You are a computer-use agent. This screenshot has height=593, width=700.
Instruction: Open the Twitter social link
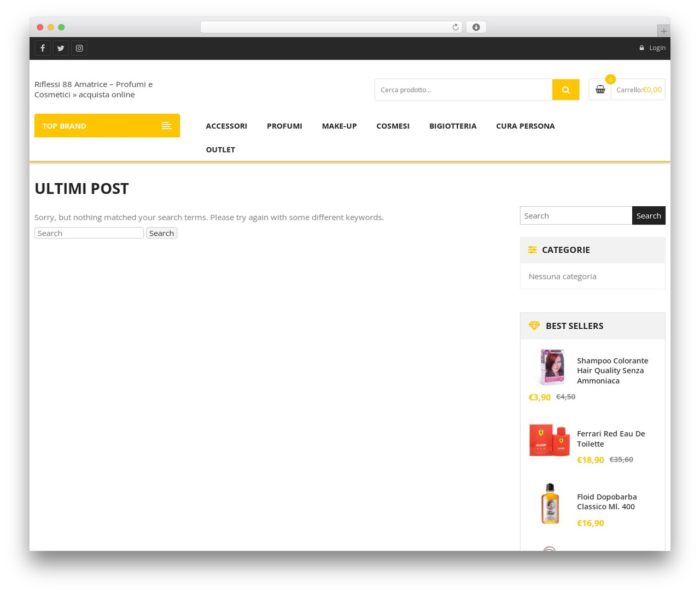click(x=61, y=48)
